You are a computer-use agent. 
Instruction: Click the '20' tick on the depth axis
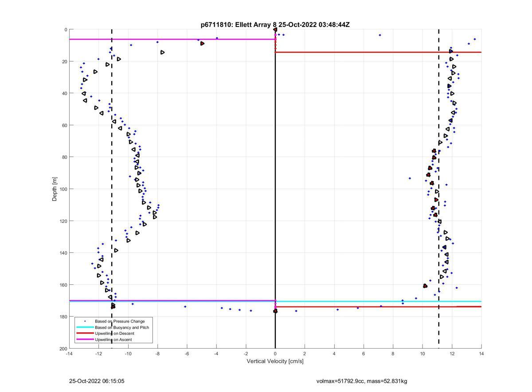(64, 62)
